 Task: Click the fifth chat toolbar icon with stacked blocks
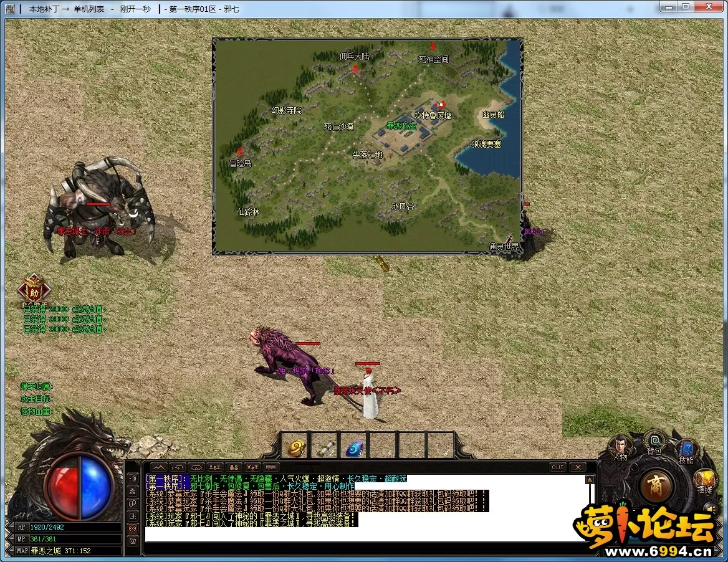pos(234,467)
